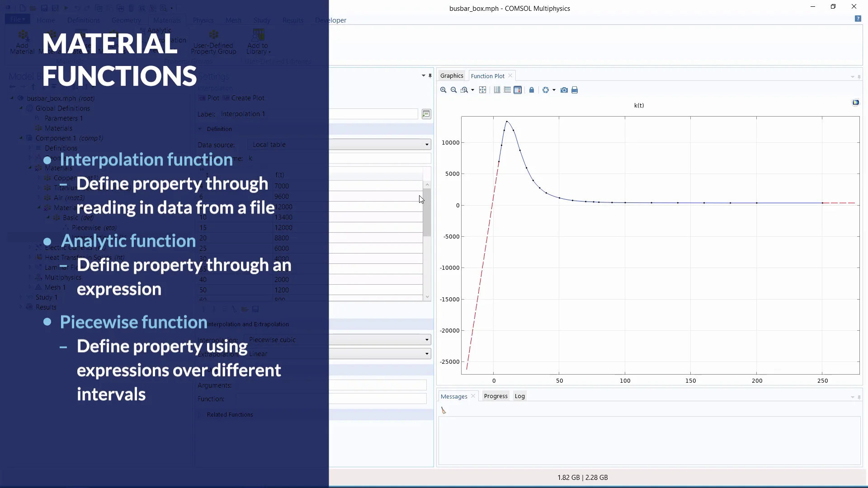
Task: Toggle the Show Legends button
Action: tap(518, 90)
